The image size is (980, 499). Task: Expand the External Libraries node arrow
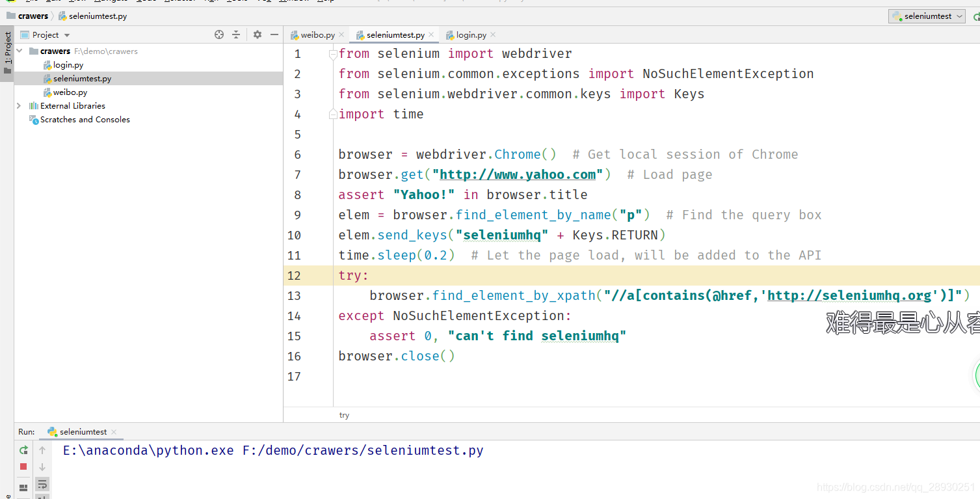click(19, 105)
